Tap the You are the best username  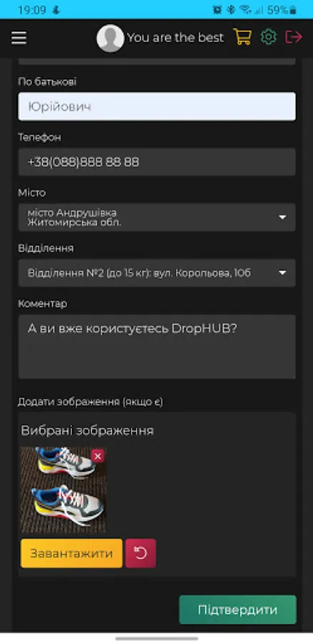click(175, 38)
